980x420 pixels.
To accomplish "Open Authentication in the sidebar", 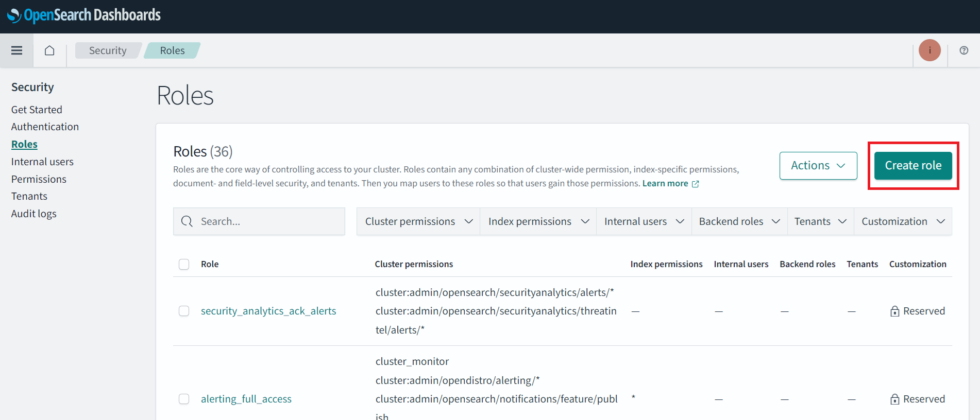I will point(45,127).
